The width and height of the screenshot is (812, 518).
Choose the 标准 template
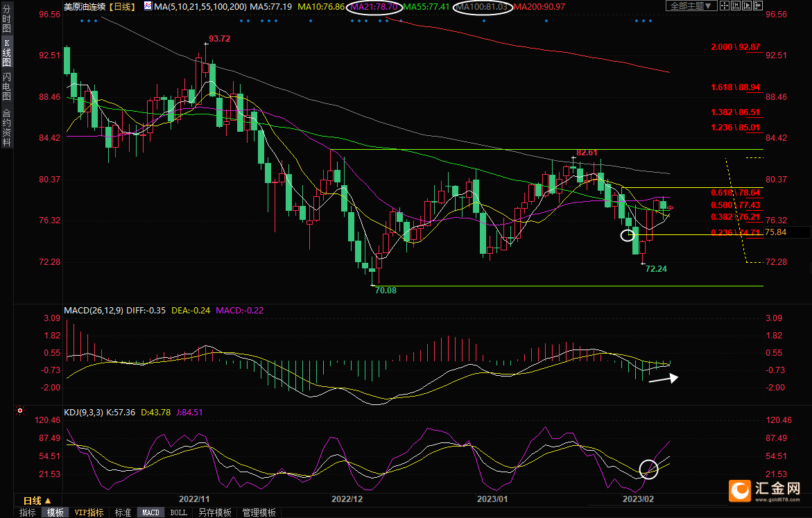pyautogui.click(x=123, y=512)
